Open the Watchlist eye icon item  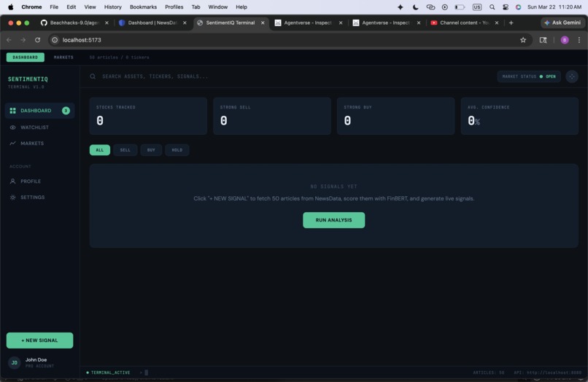(x=12, y=128)
